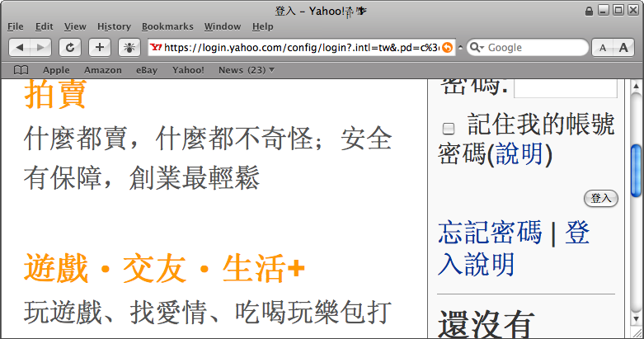644x339 pixels.
Task: Open bookmarks via the book icon
Action: coord(21,70)
